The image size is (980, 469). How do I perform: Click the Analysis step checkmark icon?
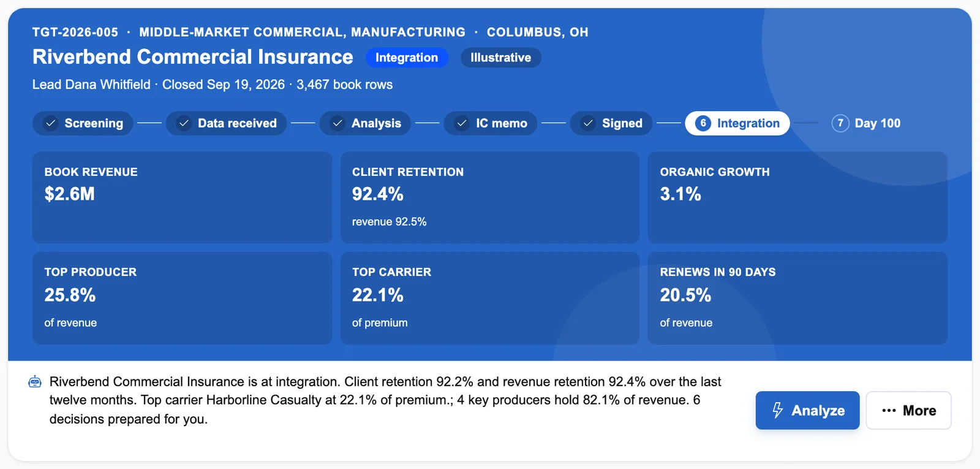click(337, 123)
